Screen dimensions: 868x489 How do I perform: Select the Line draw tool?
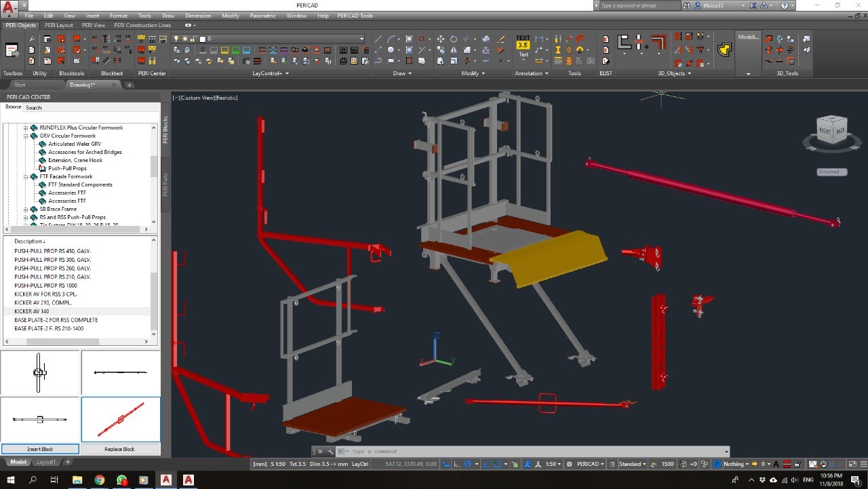(x=379, y=39)
